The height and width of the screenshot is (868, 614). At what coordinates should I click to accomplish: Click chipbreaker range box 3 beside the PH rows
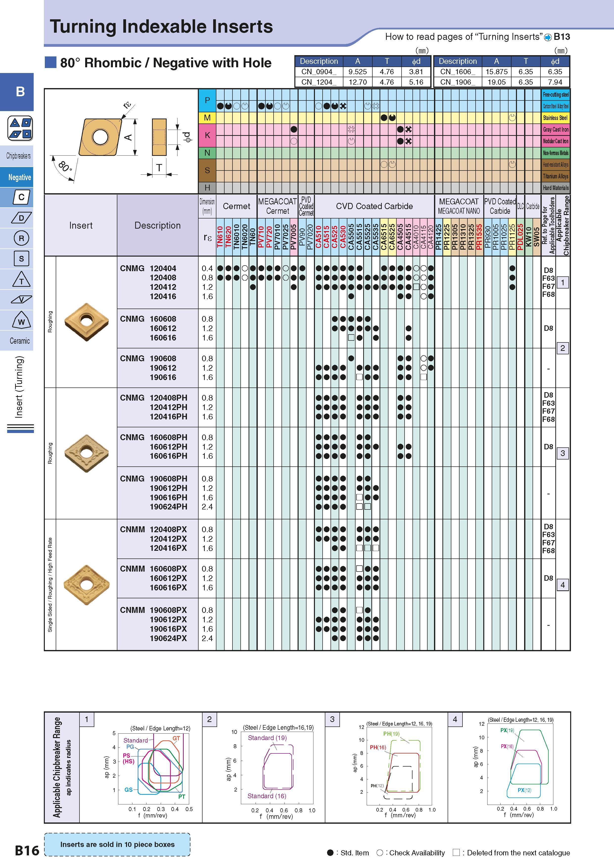563,453
